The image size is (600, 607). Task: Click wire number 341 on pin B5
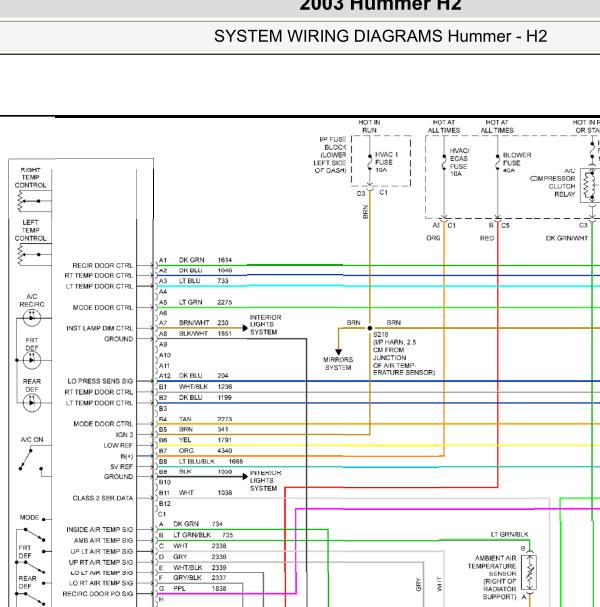(x=223, y=429)
